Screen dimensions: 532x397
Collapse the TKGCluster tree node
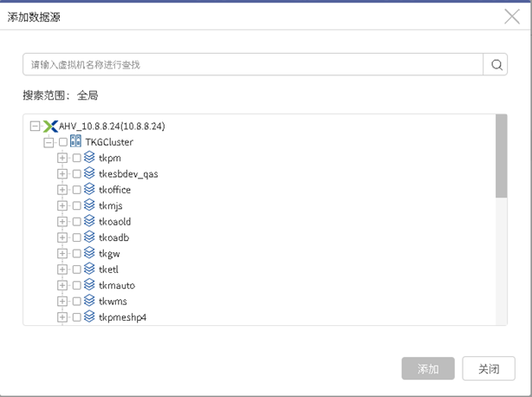(49, 142)
